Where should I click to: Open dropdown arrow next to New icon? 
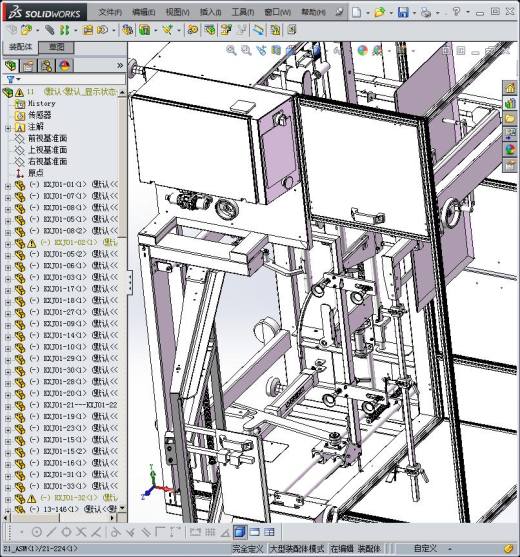point(367,13)
